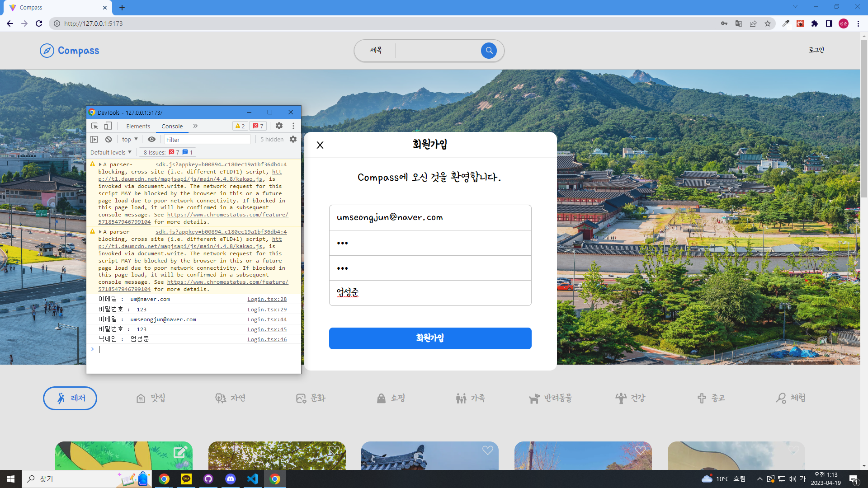The width and height of the screenshot is (868, 488).
Task: Open the Login.tsx:28 source link
Action: 267,299
